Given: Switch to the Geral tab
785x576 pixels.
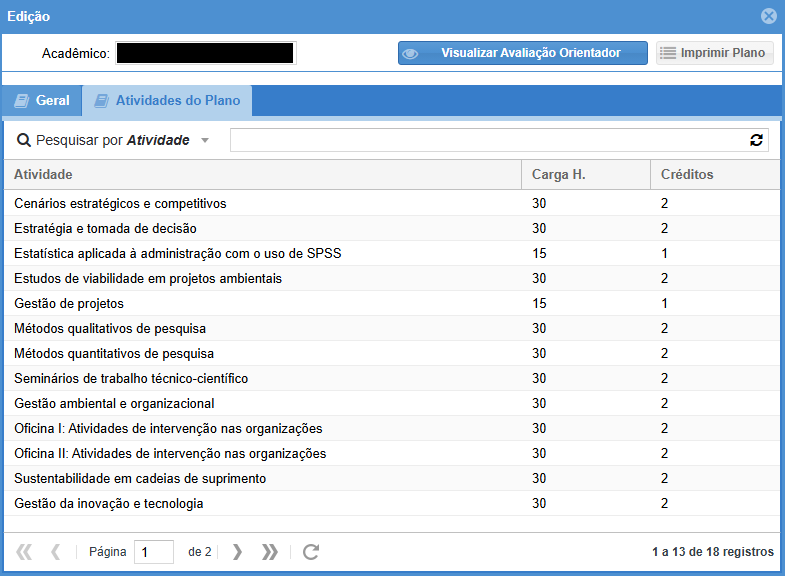Looking at the screenshot, I should tap(42, 101).
